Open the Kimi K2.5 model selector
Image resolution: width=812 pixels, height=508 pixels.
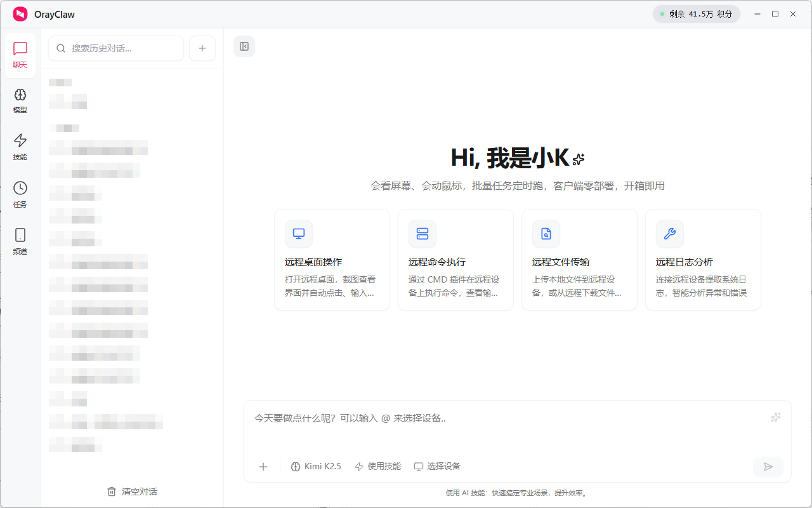[316, 467]
